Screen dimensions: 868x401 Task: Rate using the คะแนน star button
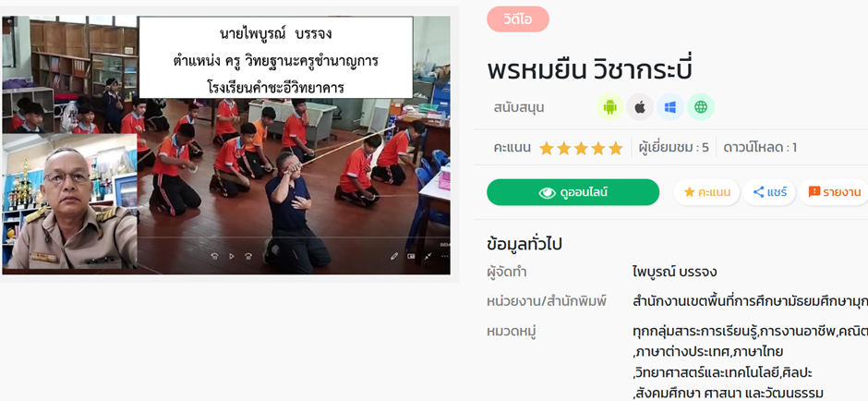click(x=706, y=192)
